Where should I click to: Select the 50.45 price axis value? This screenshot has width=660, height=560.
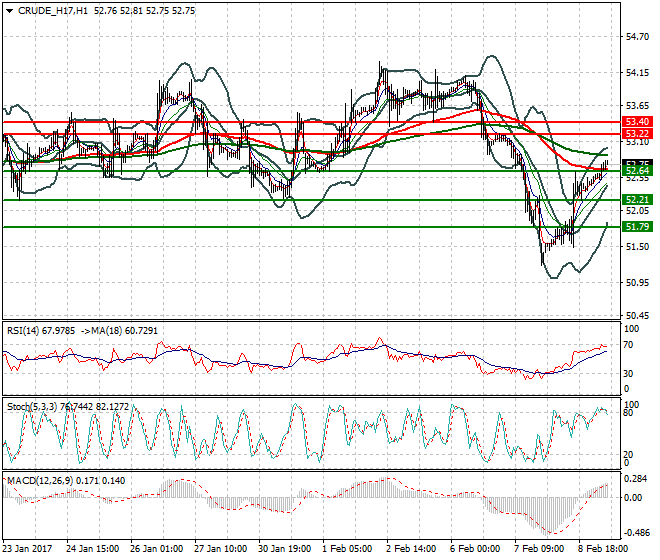pos(637,315)
